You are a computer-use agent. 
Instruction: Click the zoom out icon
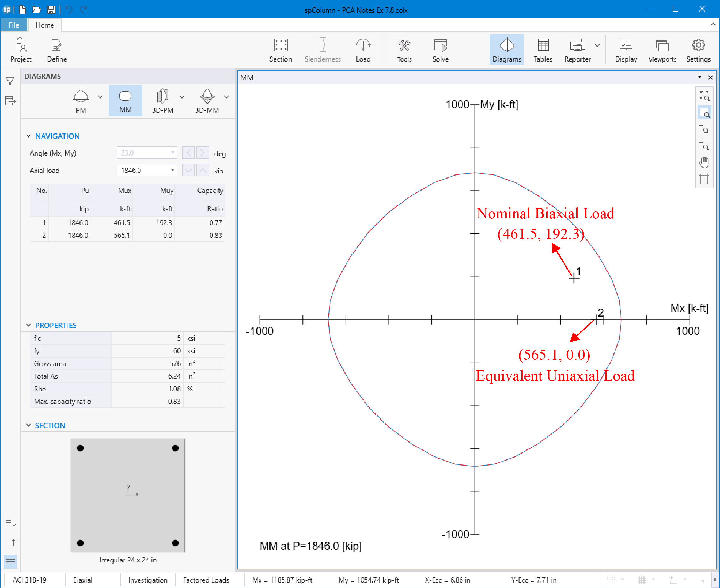tap(704, 146)
